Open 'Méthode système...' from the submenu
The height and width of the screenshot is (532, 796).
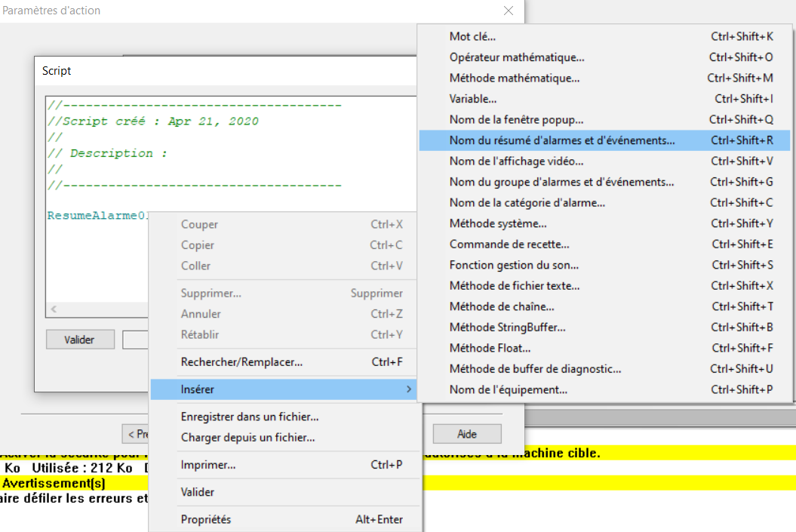tap(498, 223)
